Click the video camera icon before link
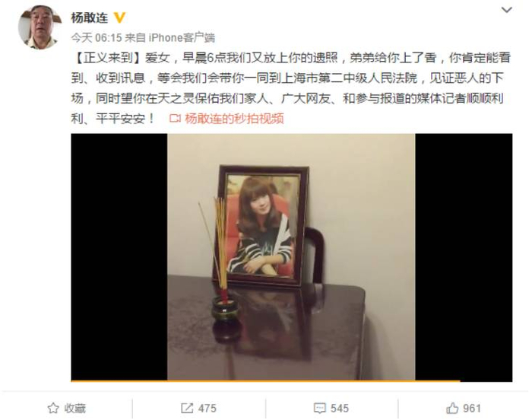Image resolution: width=532 pixels, height=420 pixels. [175, 119]
